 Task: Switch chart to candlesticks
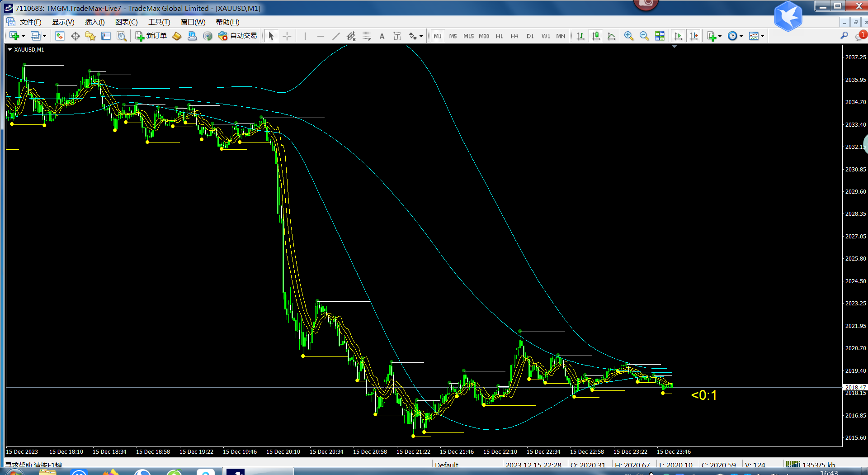(596, 36)
